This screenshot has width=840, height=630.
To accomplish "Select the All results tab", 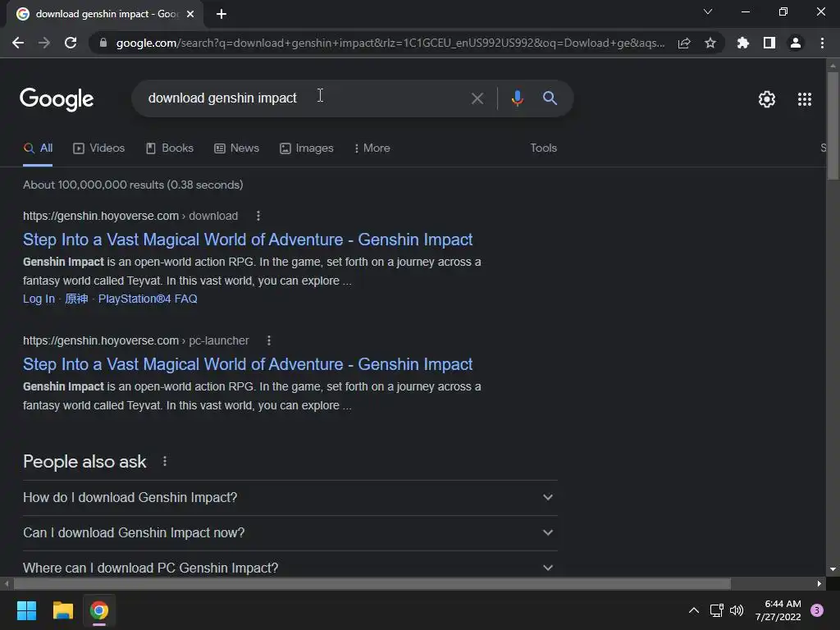I will [38, 148].
